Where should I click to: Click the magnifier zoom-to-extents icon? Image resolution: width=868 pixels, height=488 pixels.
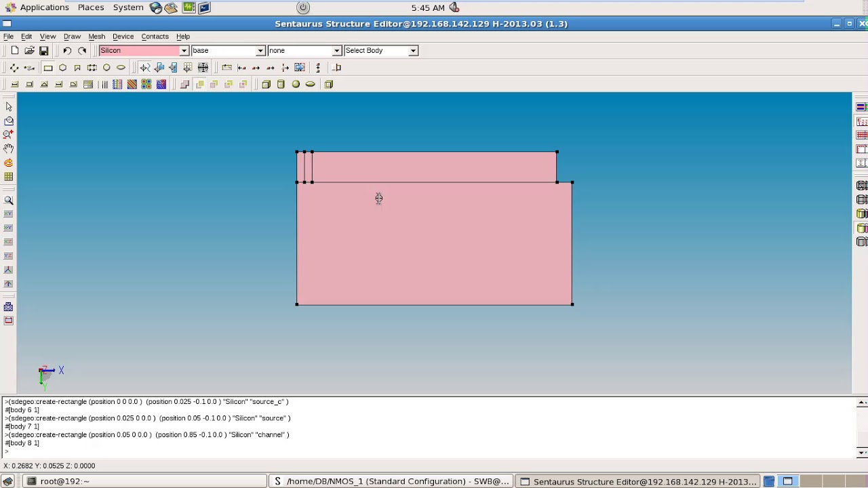point(9,200)
